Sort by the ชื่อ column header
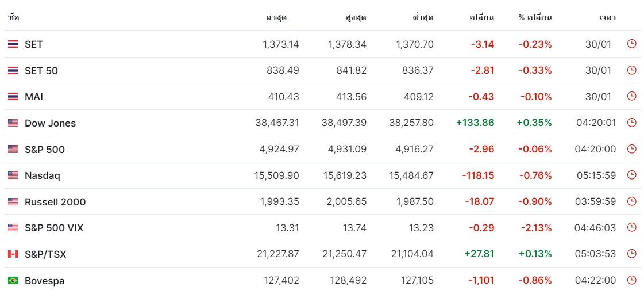The height and width of the screenshot is (290, 644). [14, 18]
